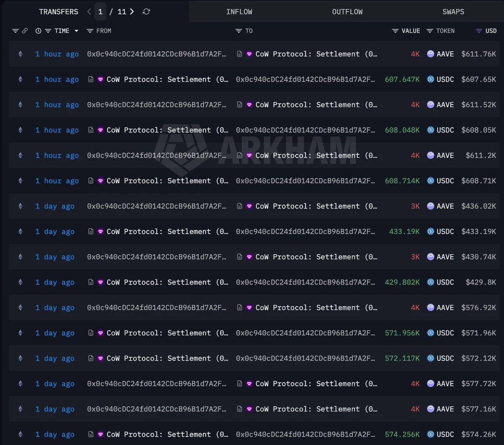
Task: Click the AAVE token icon on $611.52K row
Action: tap(430, 105)
